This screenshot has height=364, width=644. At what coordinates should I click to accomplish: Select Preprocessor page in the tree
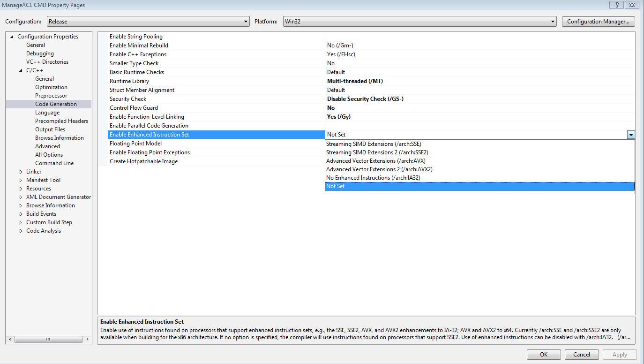pos(51,96)
